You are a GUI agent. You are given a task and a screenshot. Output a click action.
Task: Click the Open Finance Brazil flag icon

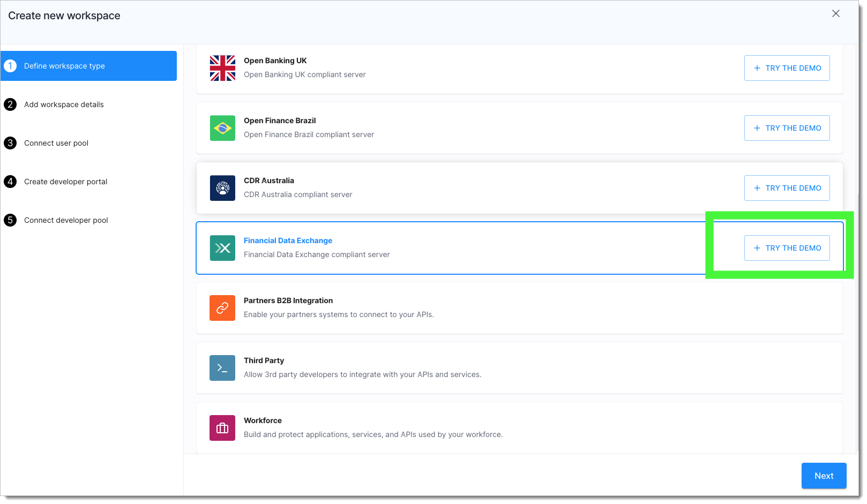222,128
